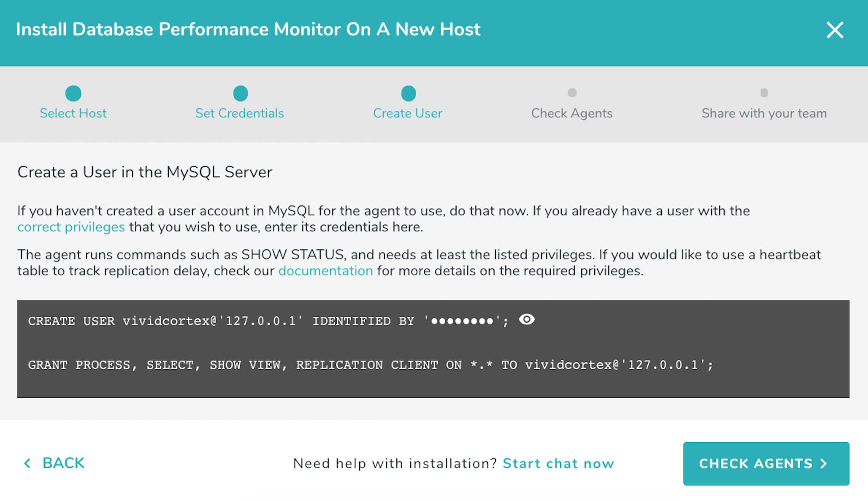
Task: Click the chevron on the Check Agents button
Action: coord(824,463)
